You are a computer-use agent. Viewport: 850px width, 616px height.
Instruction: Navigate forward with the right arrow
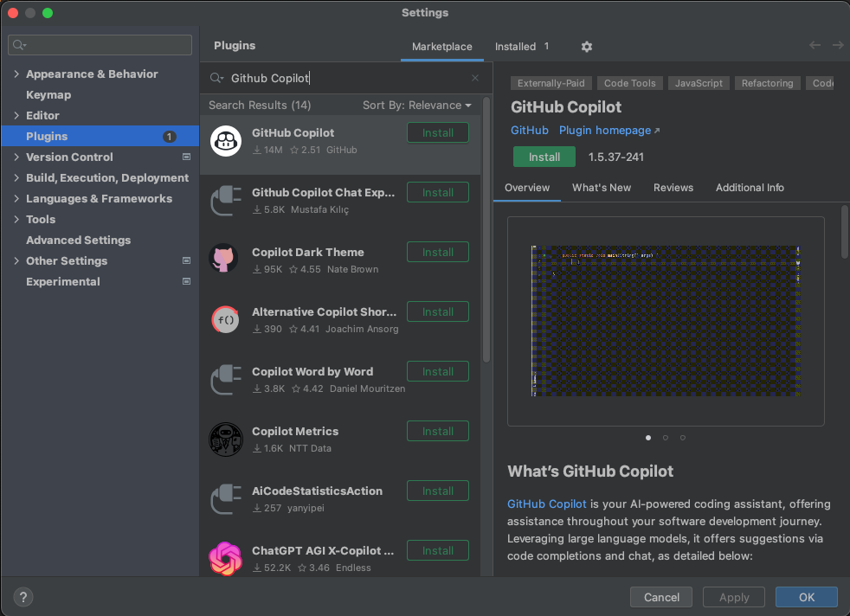pyautogui.click(x=838, y=46)
